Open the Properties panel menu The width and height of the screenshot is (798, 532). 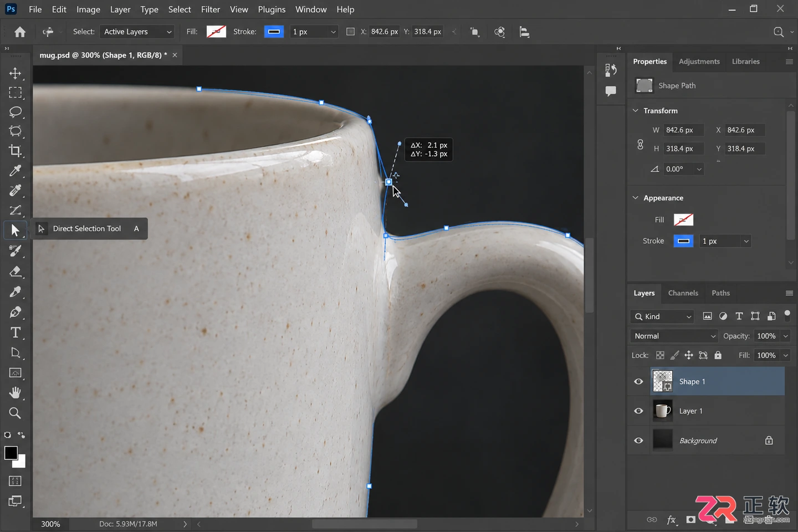(789, 62)
